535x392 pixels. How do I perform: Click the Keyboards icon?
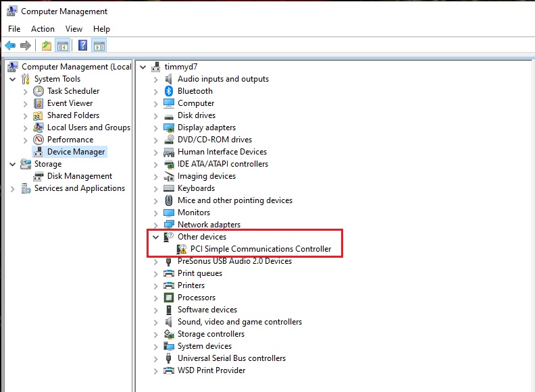(169, 188)
